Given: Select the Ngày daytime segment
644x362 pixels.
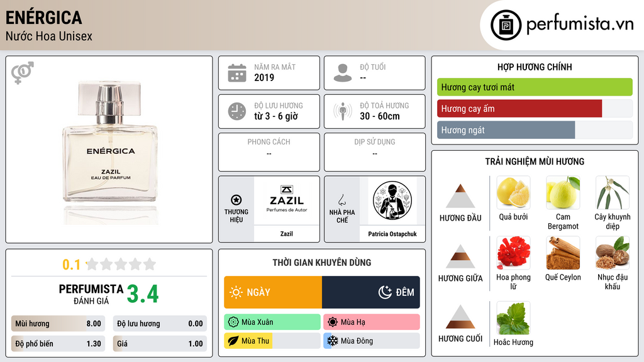Looking at the screenshot, I should [x=273, y=292].
